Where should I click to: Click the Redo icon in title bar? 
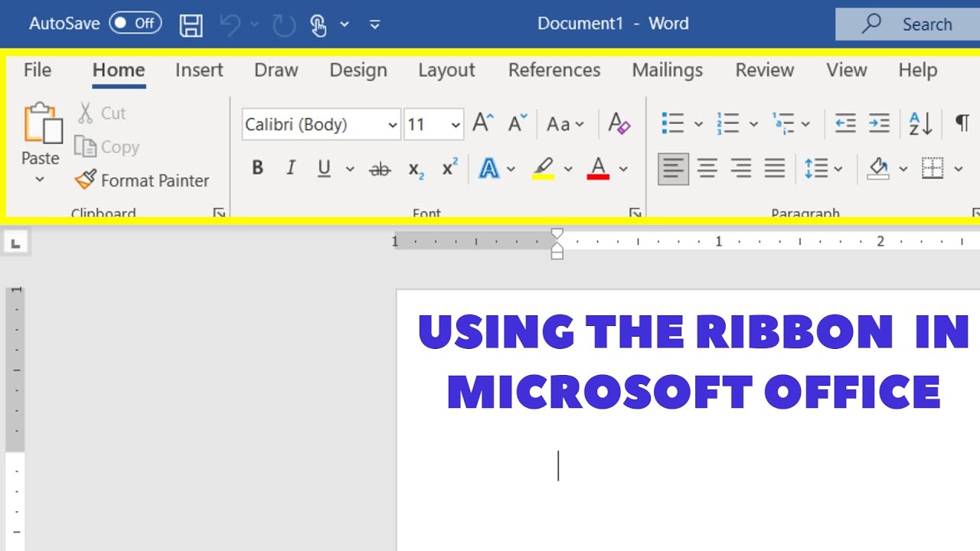284,25
